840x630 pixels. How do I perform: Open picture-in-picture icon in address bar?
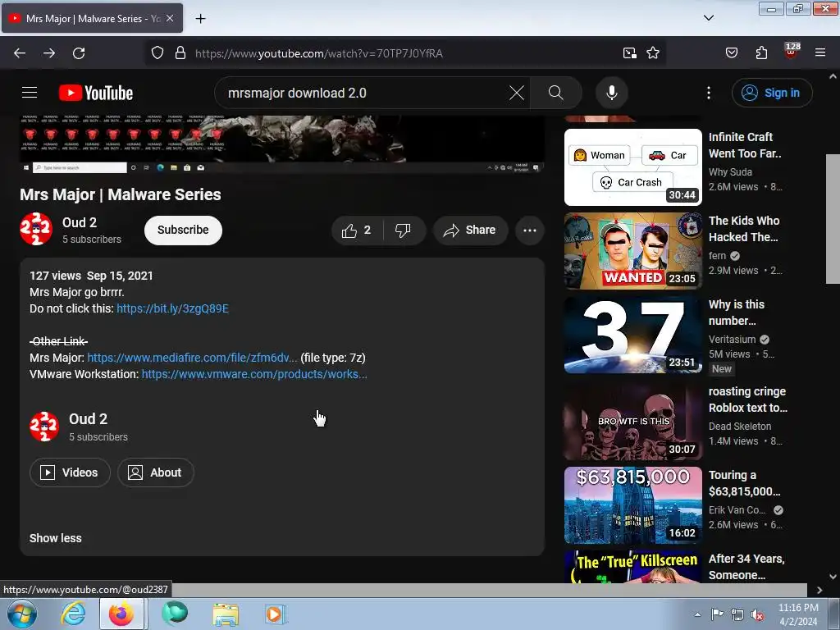[630, 53]
